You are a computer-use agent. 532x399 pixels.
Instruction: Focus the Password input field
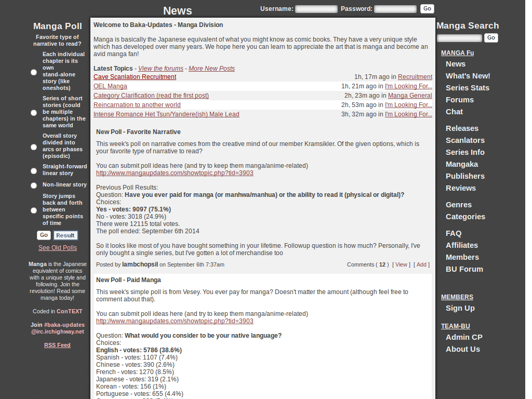pos(395,9)
